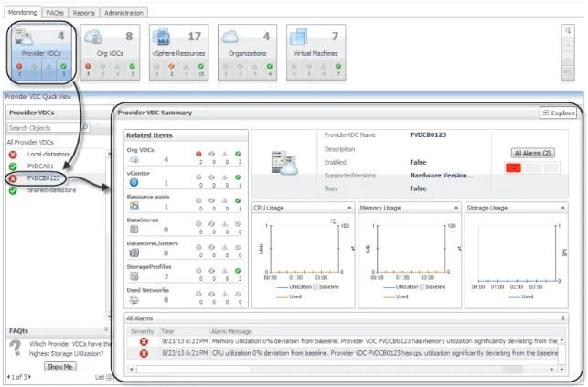Click the vCenter icon in Related Items
Screen dimensions: 588x387
click(134, 183)
